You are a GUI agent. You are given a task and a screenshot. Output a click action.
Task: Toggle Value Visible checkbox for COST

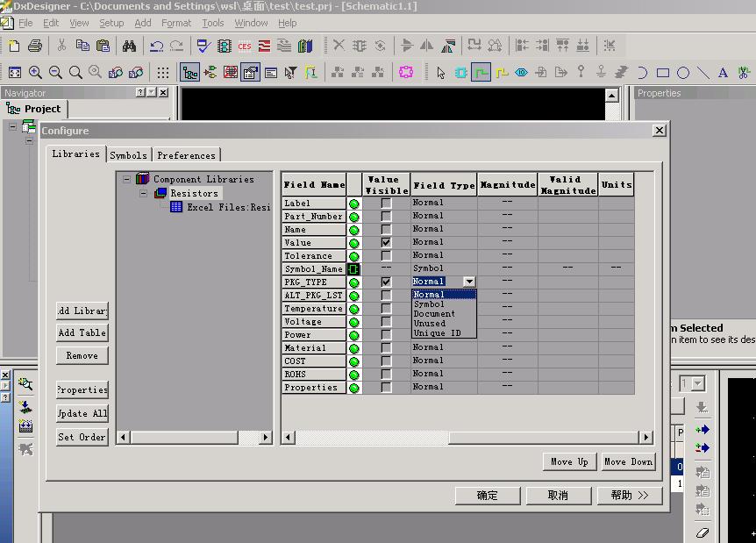[386, 361]
